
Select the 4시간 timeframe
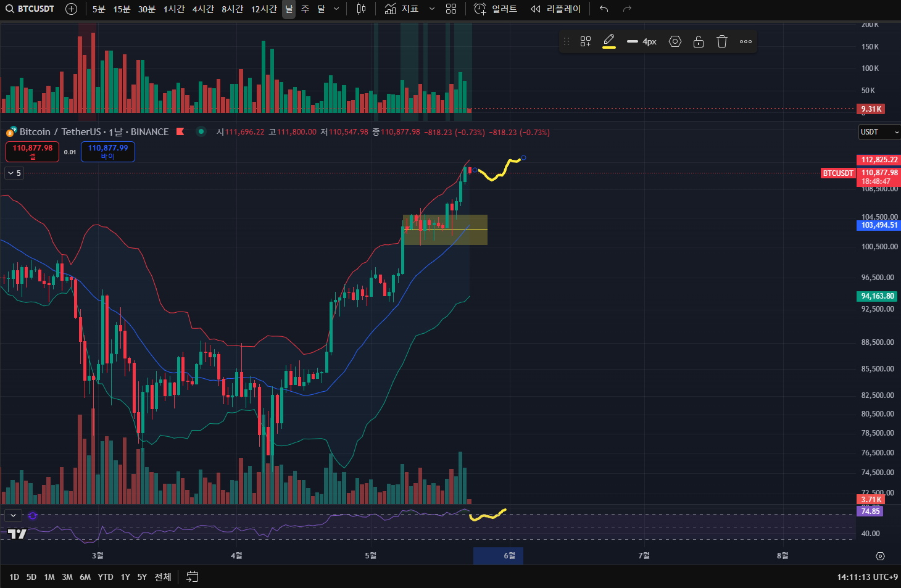click(203, 9)
